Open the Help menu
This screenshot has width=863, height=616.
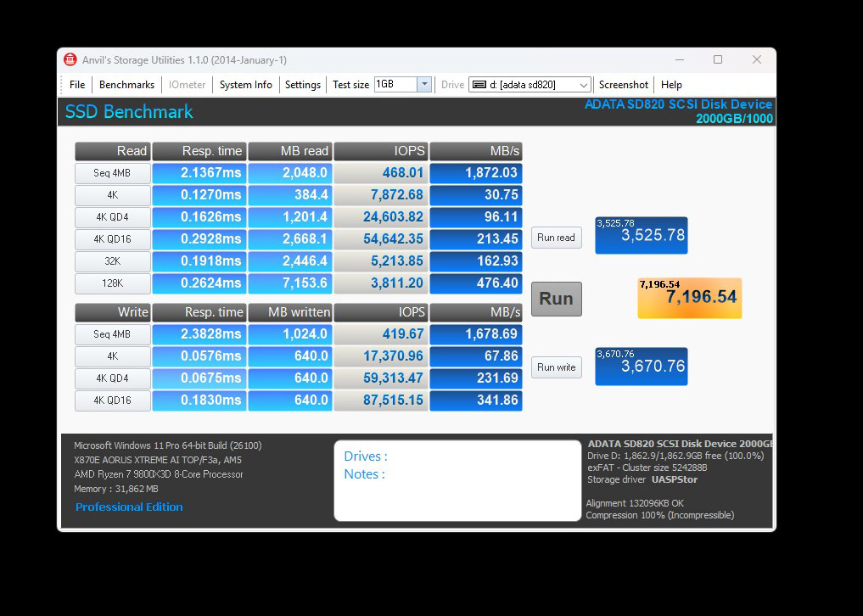click(x=671, y=85)
